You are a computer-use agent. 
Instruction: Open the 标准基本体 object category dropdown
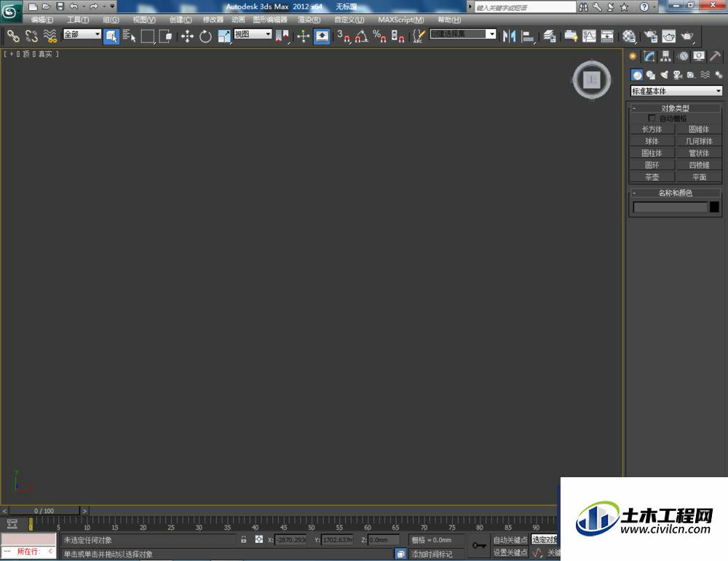click(676, 91)
